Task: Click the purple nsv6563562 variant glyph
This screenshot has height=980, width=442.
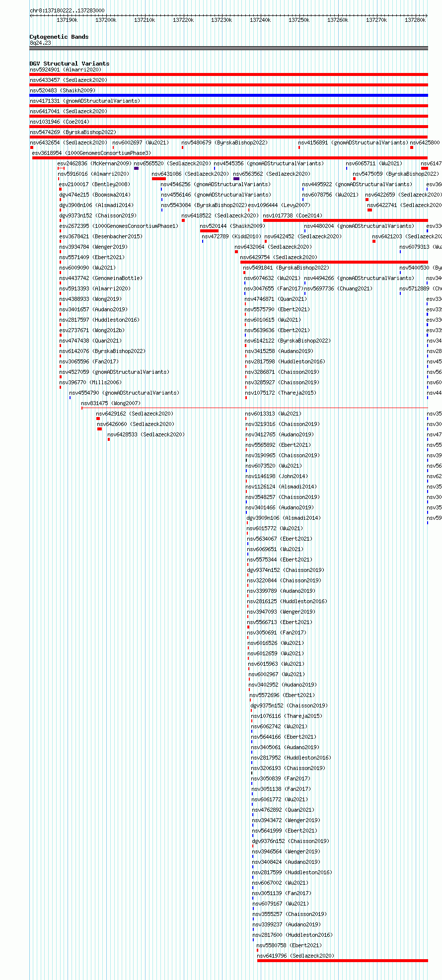Action: (236, 179)
